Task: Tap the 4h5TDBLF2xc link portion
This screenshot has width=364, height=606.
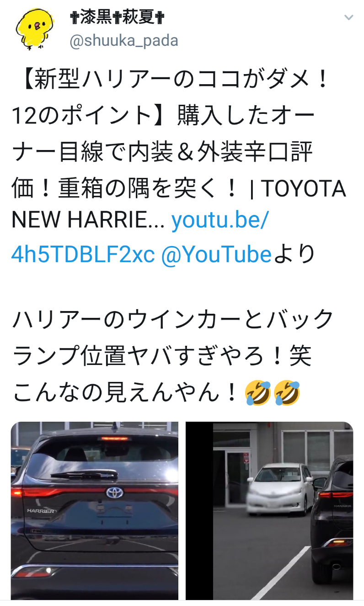Action: pyautogui.click(x=83, y=254)
